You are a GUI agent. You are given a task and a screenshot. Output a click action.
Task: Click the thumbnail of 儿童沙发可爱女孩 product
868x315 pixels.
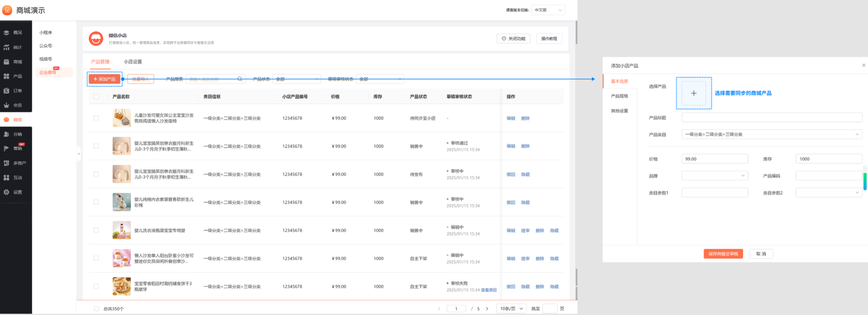click(x=122, y=118)
